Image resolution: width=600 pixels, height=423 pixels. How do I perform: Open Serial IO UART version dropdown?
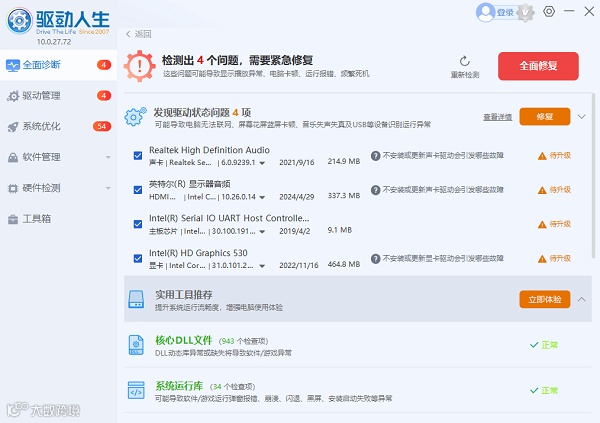[262, 232]
